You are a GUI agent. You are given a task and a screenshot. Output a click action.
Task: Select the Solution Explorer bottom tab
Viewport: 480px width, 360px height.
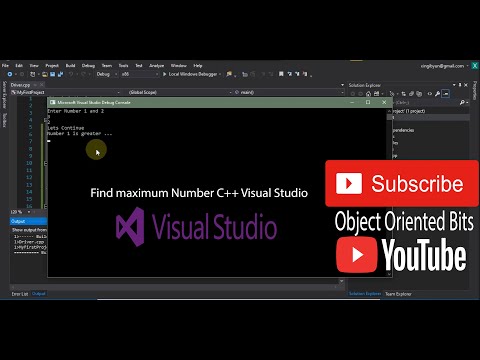(x=365, y=294)
